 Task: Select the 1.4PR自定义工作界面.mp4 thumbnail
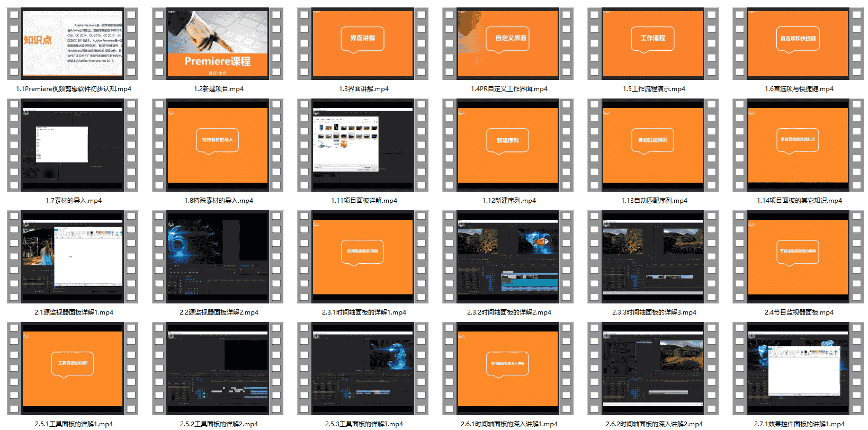pos(508,44)
